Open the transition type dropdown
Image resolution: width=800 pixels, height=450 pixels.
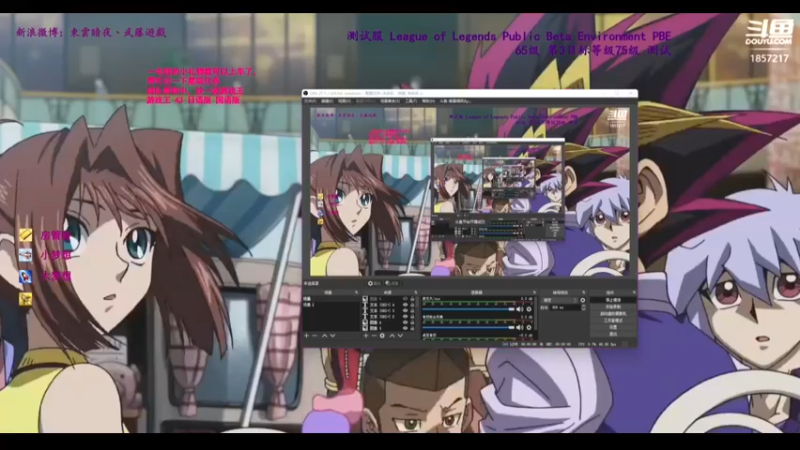point(560,300)
